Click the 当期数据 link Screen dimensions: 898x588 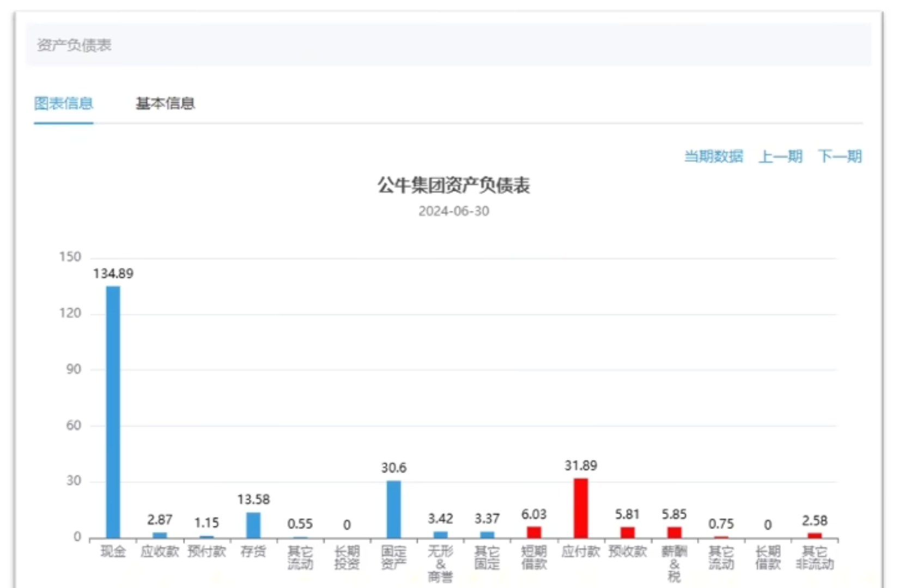pyautogui.click(x=713, y=157)
